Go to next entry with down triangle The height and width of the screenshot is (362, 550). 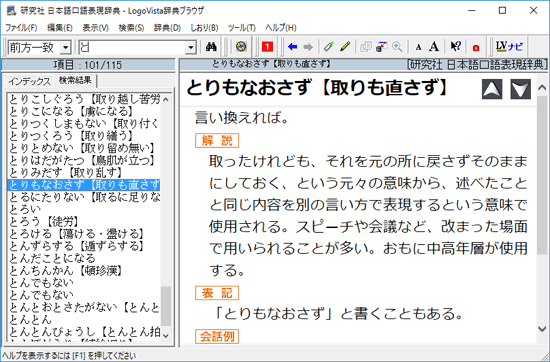tap(521, 89)
